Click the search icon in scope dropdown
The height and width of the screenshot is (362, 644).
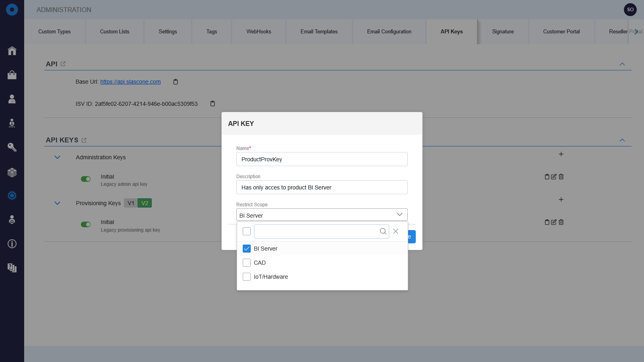pyautogui.click(x=383, y=231)
